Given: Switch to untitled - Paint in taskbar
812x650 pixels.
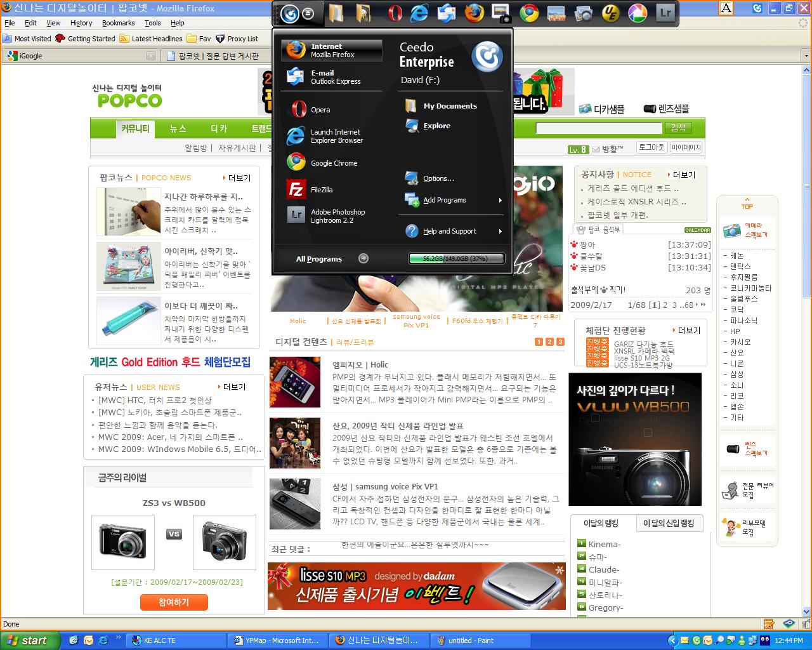Looking at the screenshot, I should click(480, 640).
